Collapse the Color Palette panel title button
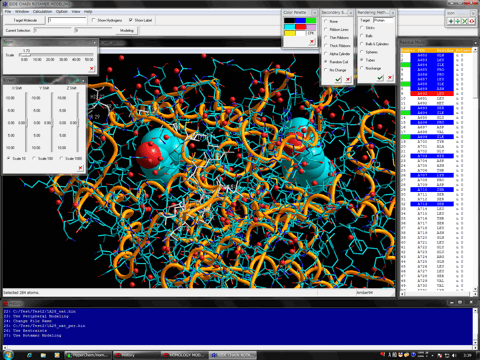This screenshot has width=480, height=360. [314, 13]
